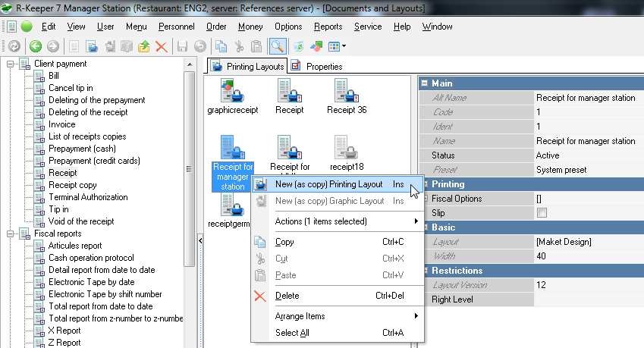Image resolution: width=644 pixels, height=348 pixels.
Task: Collapse the Client payment tree node
Action: point(11,64)
